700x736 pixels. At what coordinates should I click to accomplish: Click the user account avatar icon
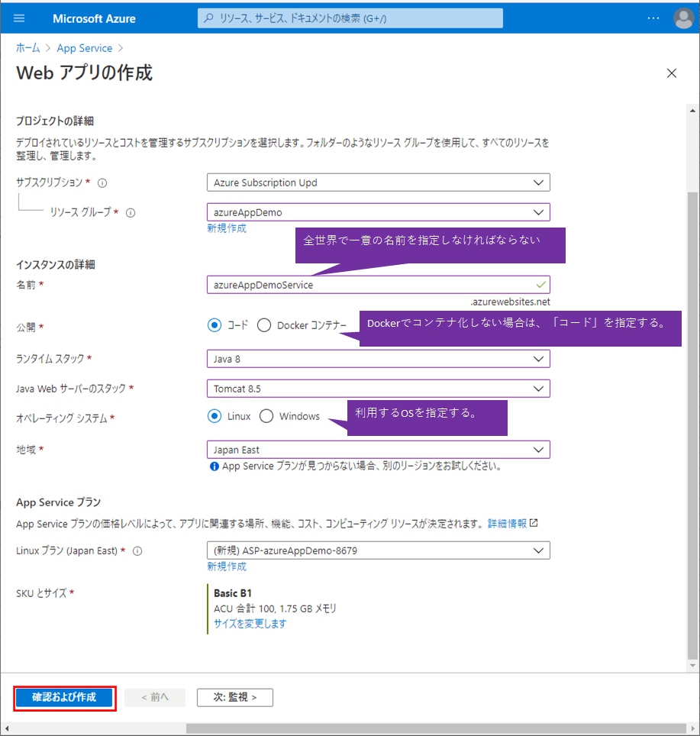point(682,18)
